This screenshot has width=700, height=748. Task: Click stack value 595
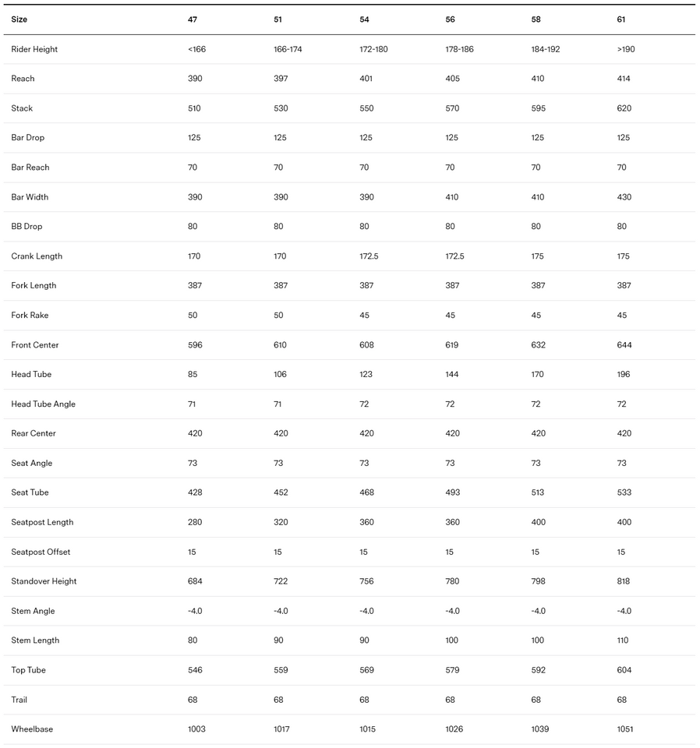538,108
